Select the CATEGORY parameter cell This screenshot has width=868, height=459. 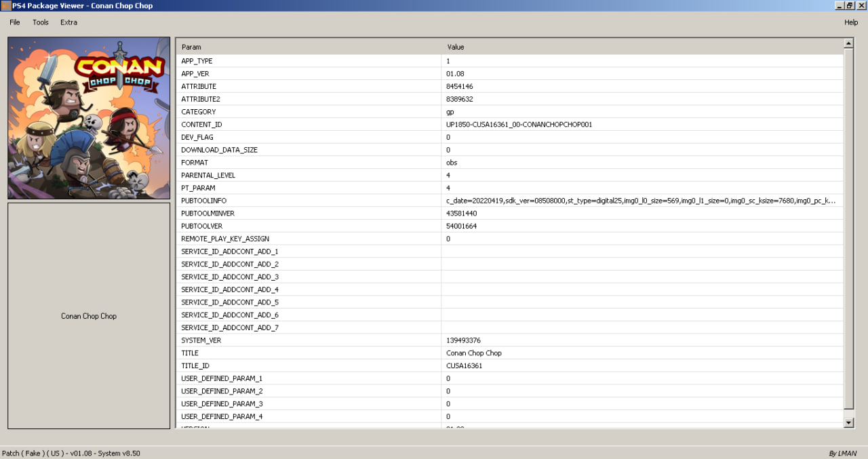[309, 112]
